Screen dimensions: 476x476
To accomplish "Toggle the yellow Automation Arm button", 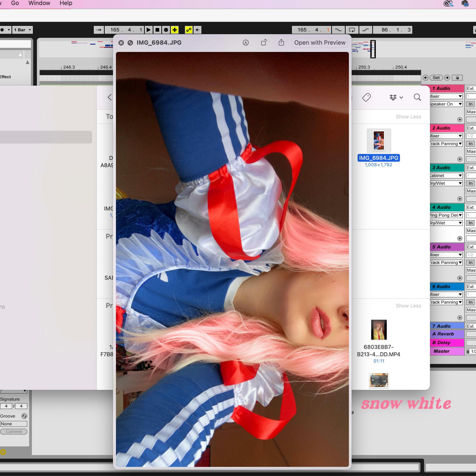I will (189, 30).
